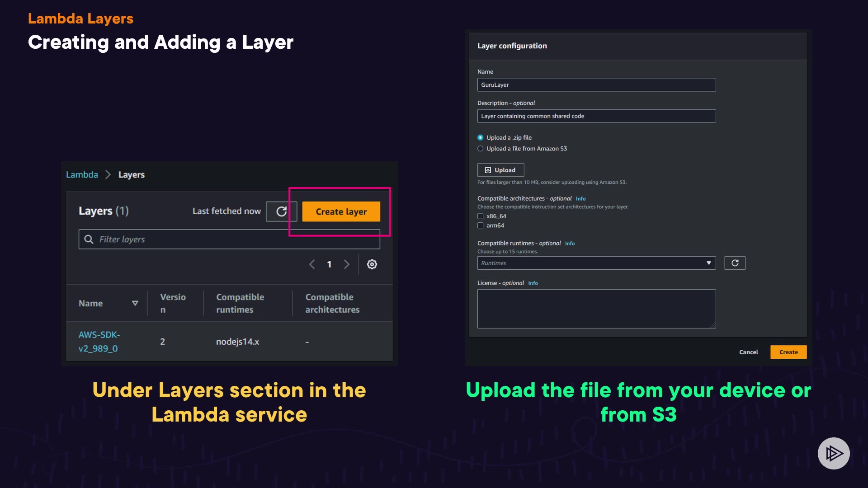
Task: Go to the next page of layers
Action: [x=347, y=264]
